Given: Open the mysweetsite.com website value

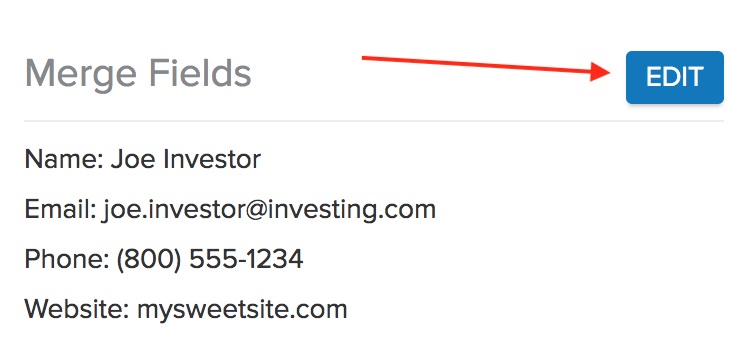Looking at the screenshot, I should click(x=242, y=311).
